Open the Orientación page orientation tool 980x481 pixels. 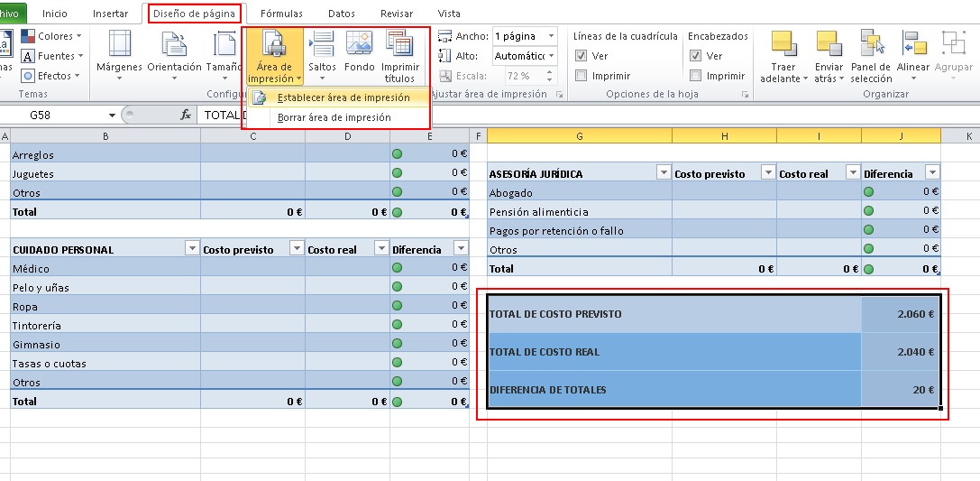[174, 47]
